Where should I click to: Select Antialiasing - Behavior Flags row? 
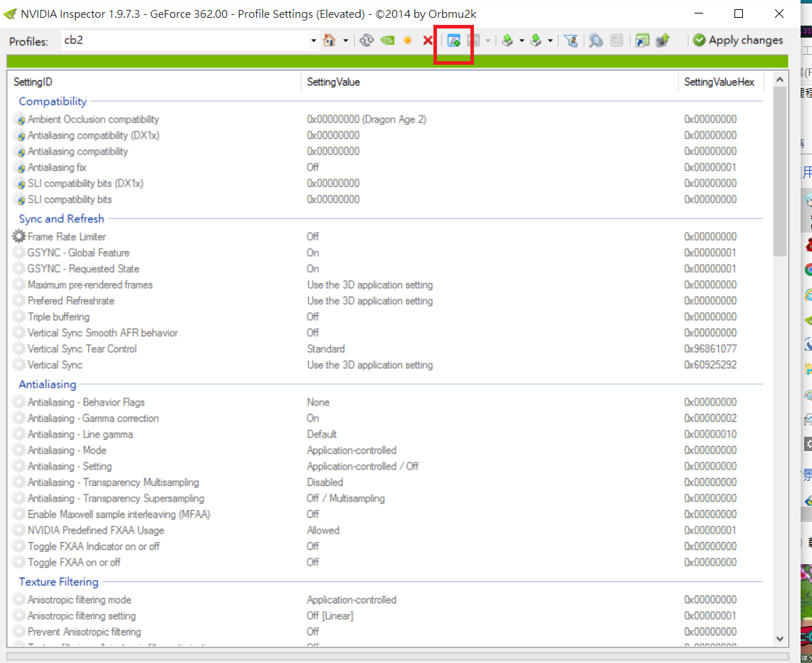click(387, 402)
